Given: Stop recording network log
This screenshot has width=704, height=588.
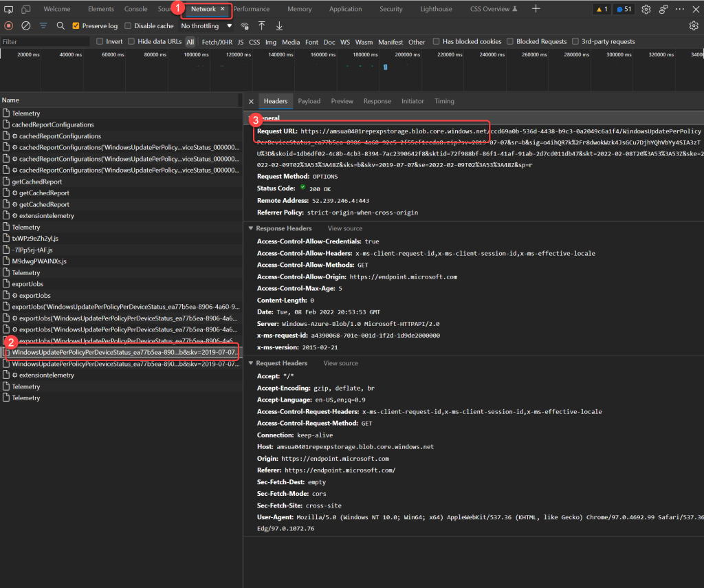Looking at the screenshot, I should 9,25.
